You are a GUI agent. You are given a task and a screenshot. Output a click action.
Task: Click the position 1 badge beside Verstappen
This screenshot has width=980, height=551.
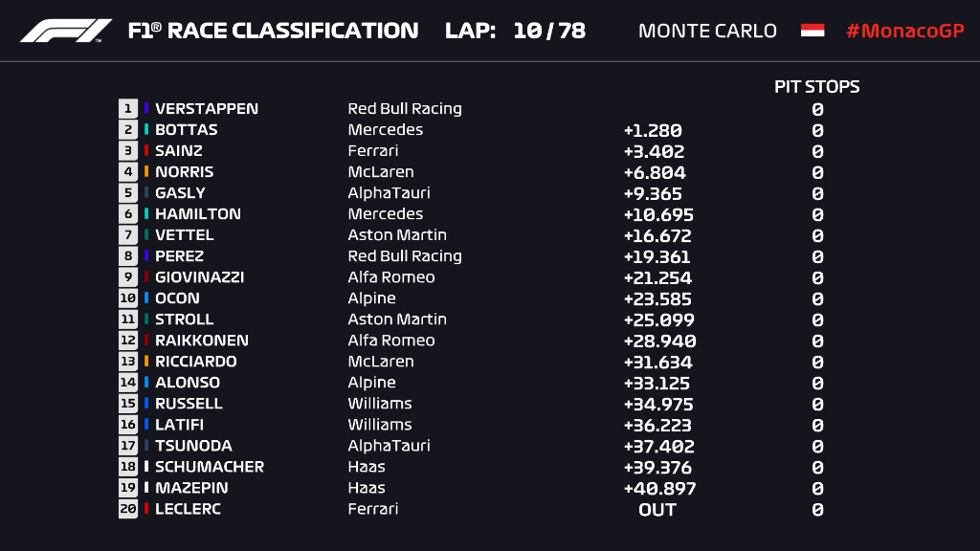pyautogui.click(x=128, y=109)
